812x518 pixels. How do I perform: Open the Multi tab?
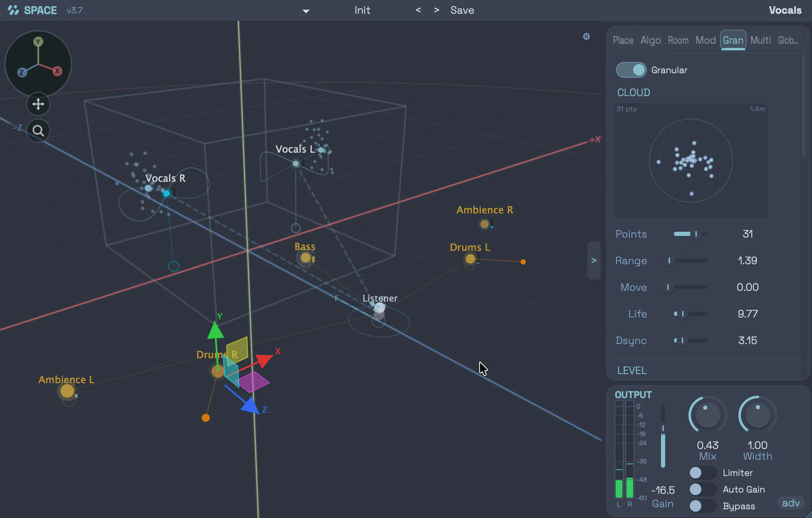760,40
